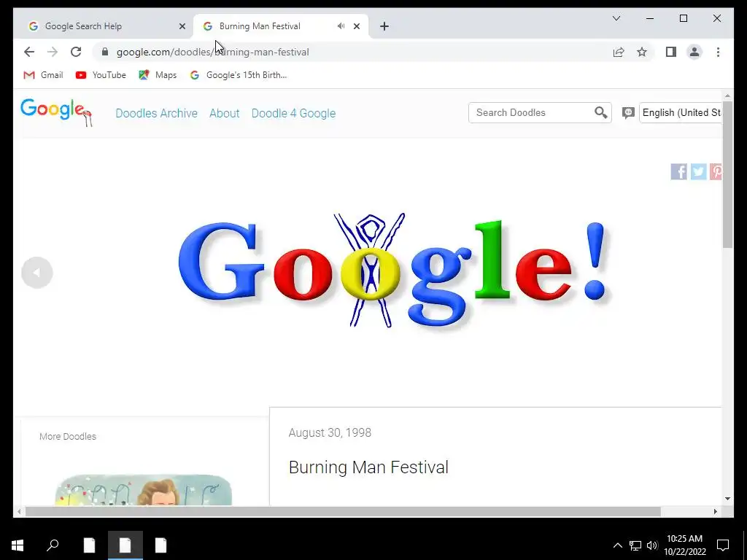Click the horizontal scrollbar left arrow
747x560 pixels.
(x=18, y=512)
